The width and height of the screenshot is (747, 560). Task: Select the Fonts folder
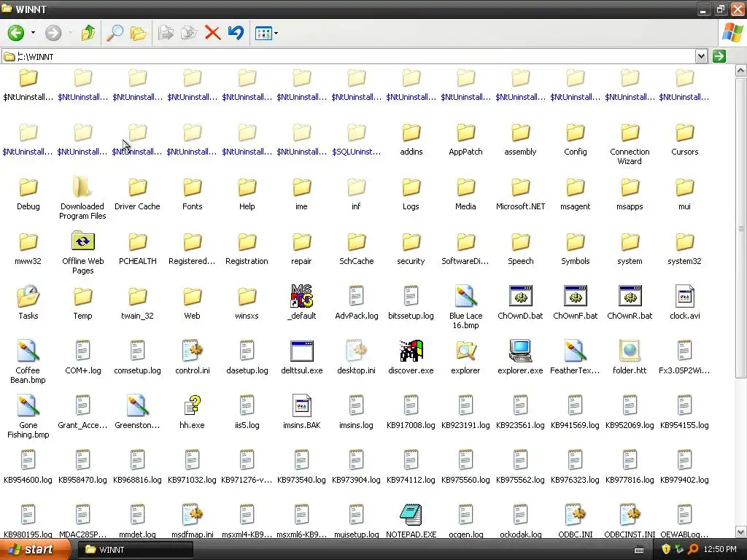[192, 194]
